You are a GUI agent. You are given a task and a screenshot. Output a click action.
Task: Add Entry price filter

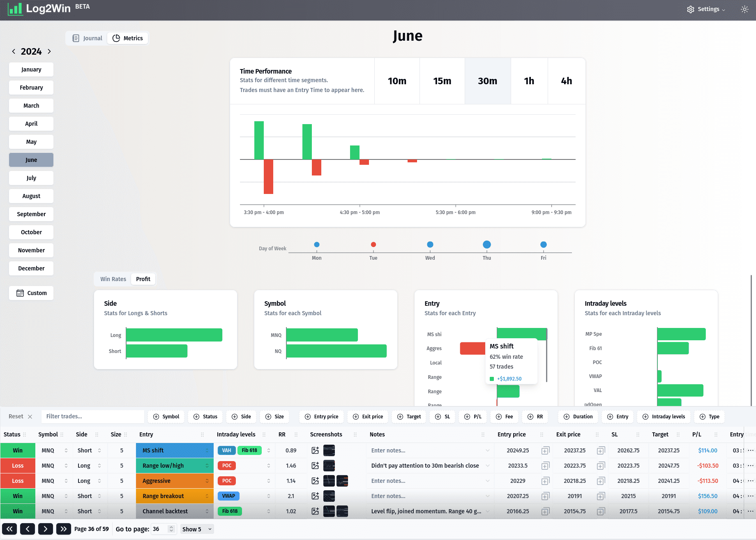tap(322, 417)
